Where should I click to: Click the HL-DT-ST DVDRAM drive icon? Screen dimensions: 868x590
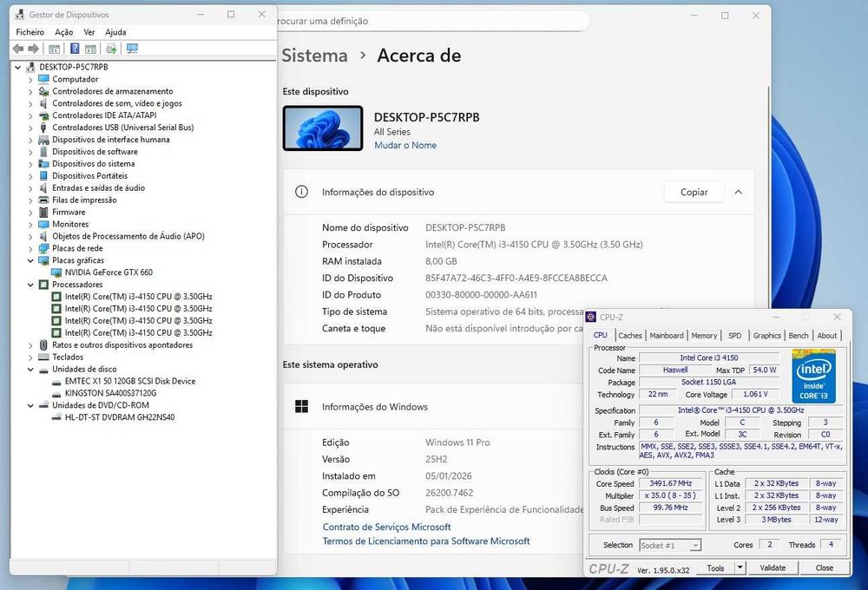click(x=56, y=417)
